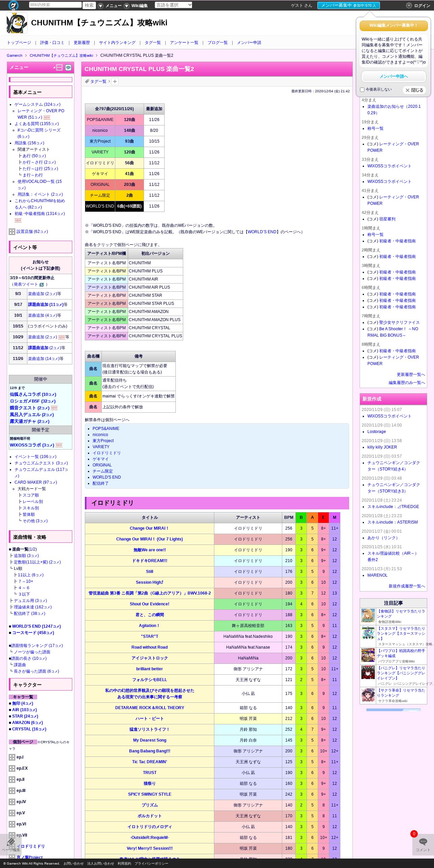Expand the 設置店舗 section
The width and height of the screenshot is (434, 868).
pyautogui.click(x=12, y=232)
